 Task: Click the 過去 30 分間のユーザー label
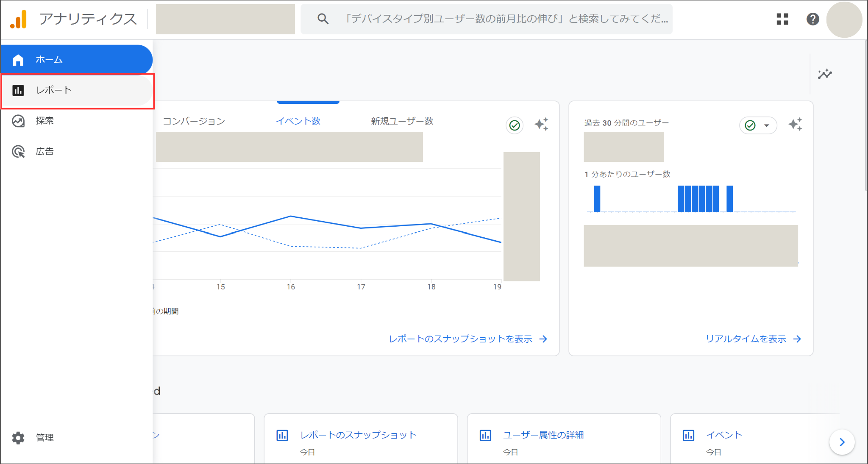(626, 123)
